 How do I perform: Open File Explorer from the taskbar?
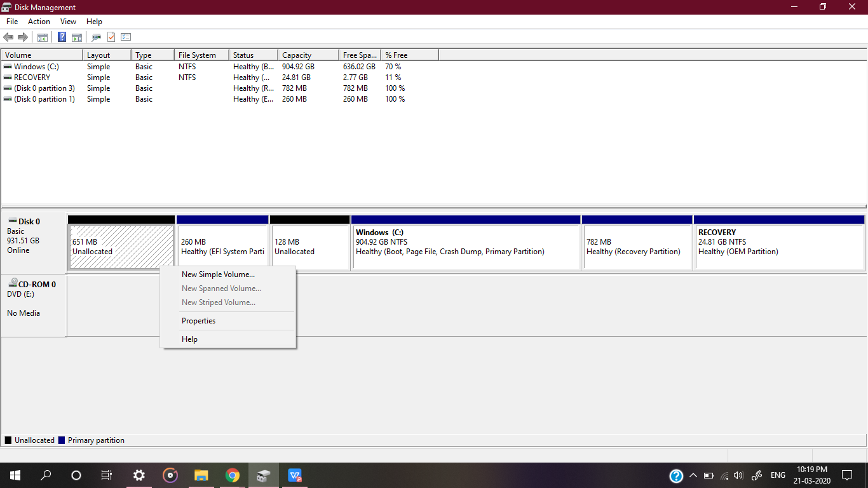[201, 475]
